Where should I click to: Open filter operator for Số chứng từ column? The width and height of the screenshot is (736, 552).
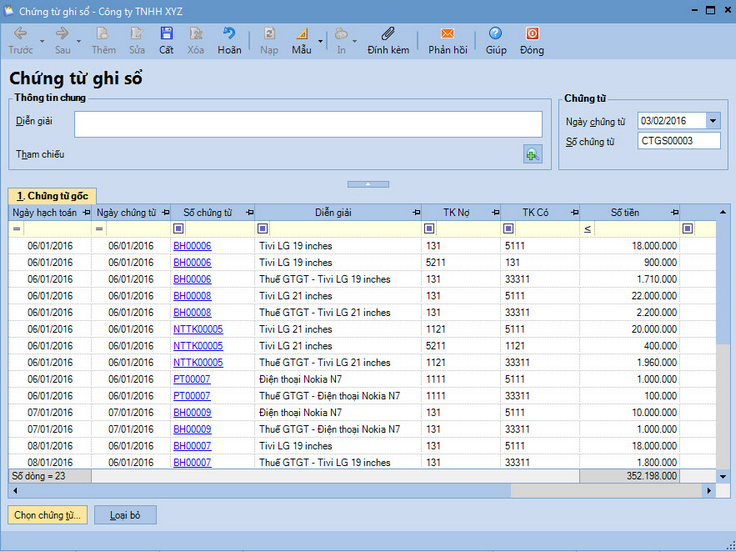pos(178,229)
